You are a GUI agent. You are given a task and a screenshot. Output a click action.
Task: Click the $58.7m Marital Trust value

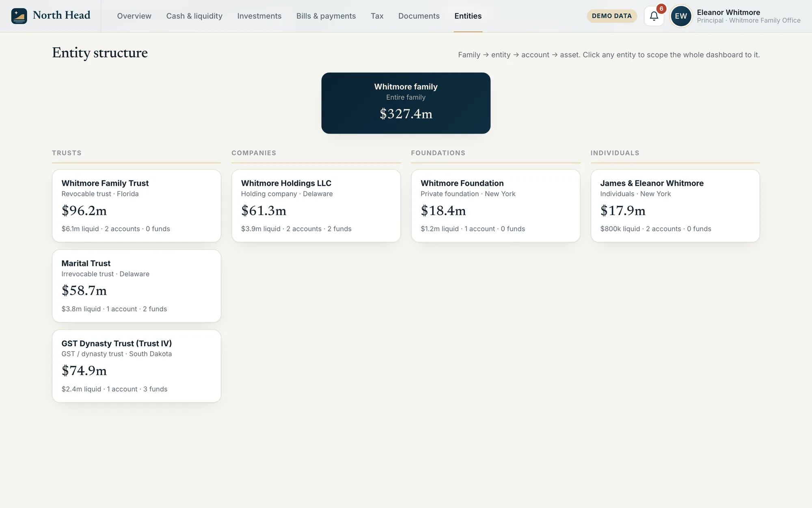(x=84, y=291)
